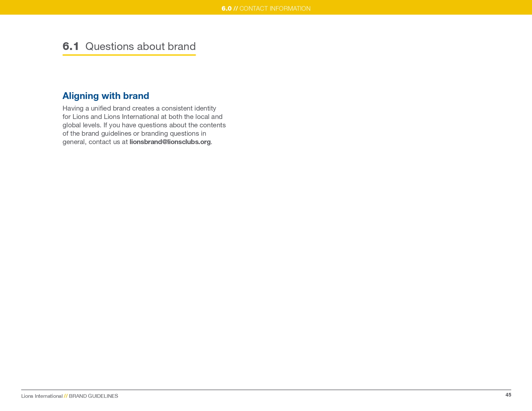Select the "Aligning with brand" heading
532x411 pixels.
pos(106,96)
